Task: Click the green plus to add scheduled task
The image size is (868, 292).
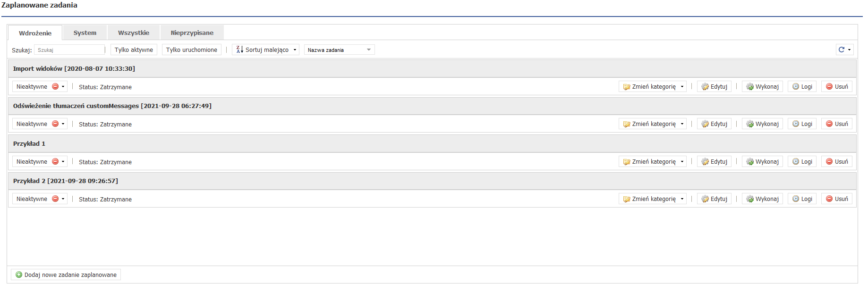Action: click(19, 275)
